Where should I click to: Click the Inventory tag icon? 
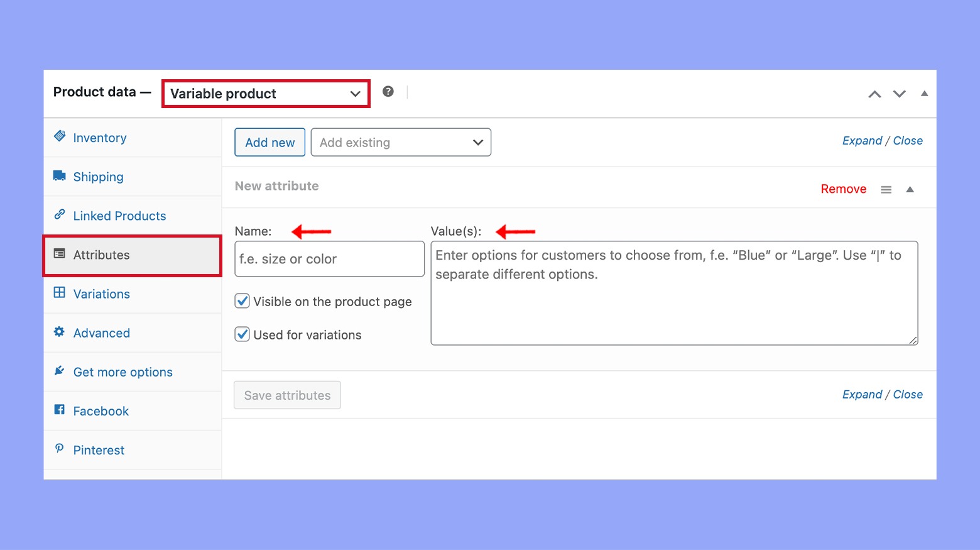click(x=60, y=136)
